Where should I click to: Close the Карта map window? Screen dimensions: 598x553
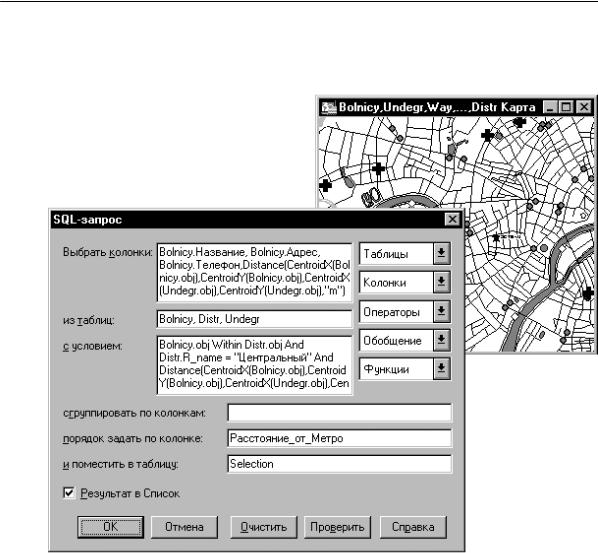click(584, 107)
